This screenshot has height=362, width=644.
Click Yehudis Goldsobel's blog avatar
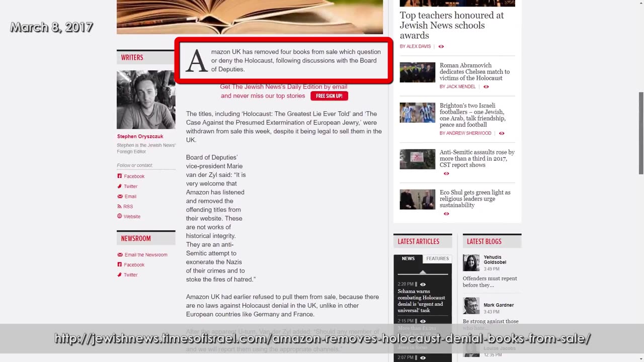coord(471,263)
